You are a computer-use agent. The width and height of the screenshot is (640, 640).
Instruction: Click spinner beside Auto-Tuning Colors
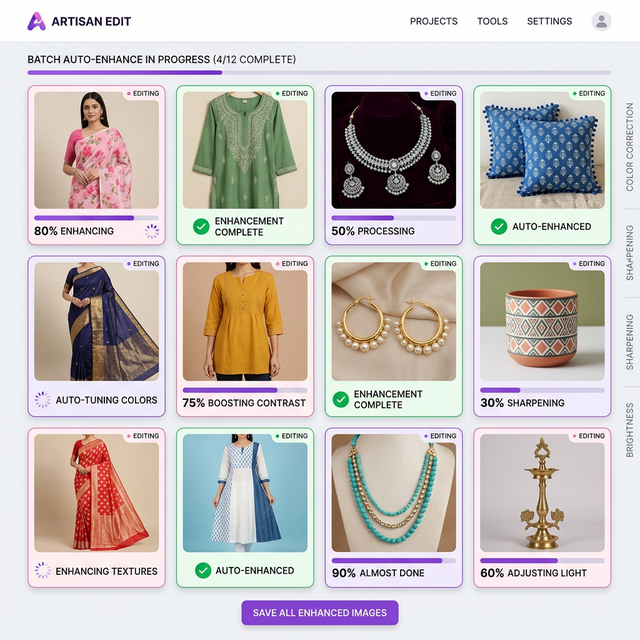tap(42, 400)
